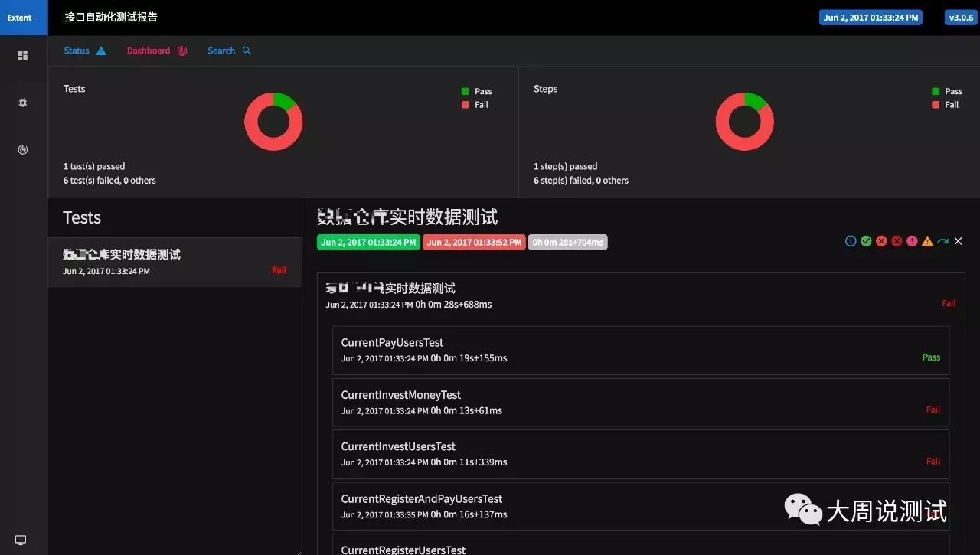Click the monitor icon at sidebar bottom
Screen dimensions: 980x555
coord(21,540)
